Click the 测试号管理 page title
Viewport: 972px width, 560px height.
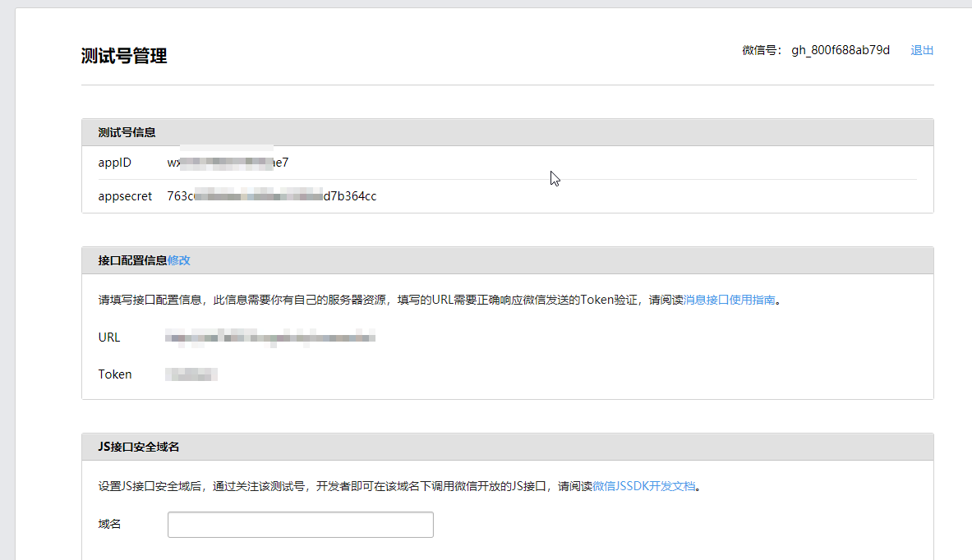pos(124,56)
